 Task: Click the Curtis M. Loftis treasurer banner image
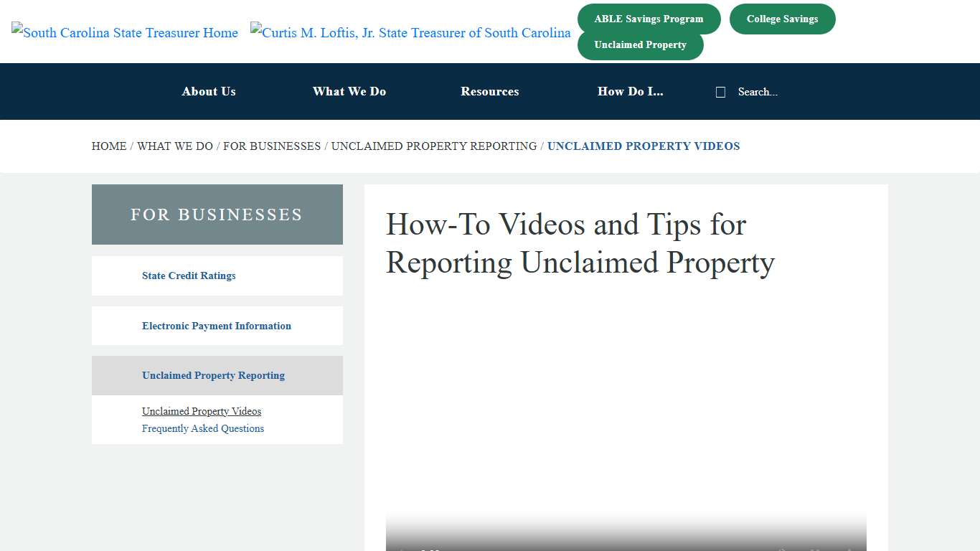[410, 32]
